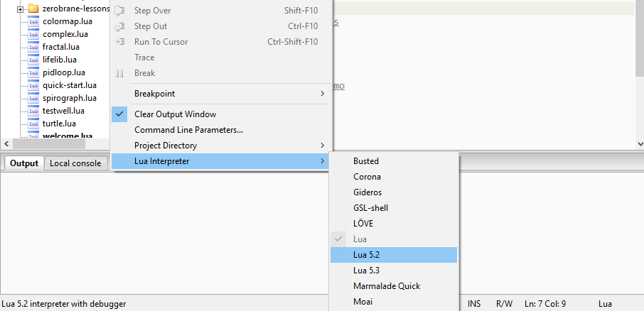Toggle Clear Output Window option
Image resolution: width=644 pixels, height=311 pixels.
175,114
